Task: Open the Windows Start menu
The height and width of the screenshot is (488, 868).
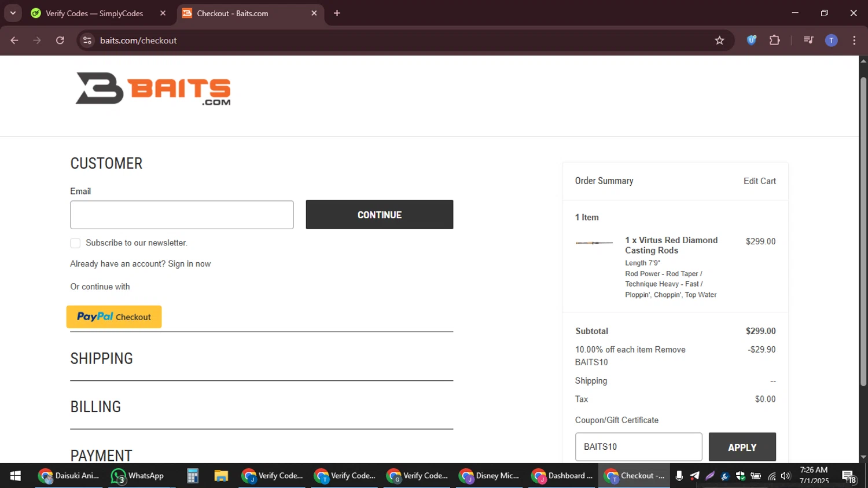Action: pos(16,476)
